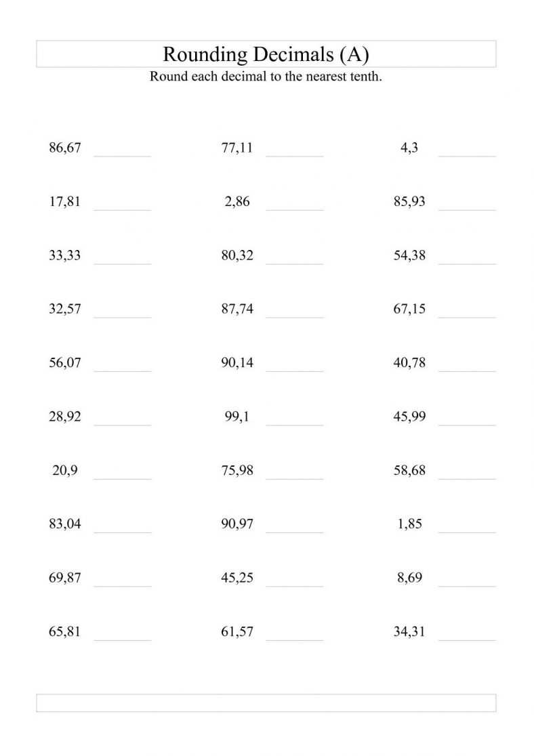Select the blank after 67,15
The width and height of the screenshot is (534, 756).
tap(467, 317)
